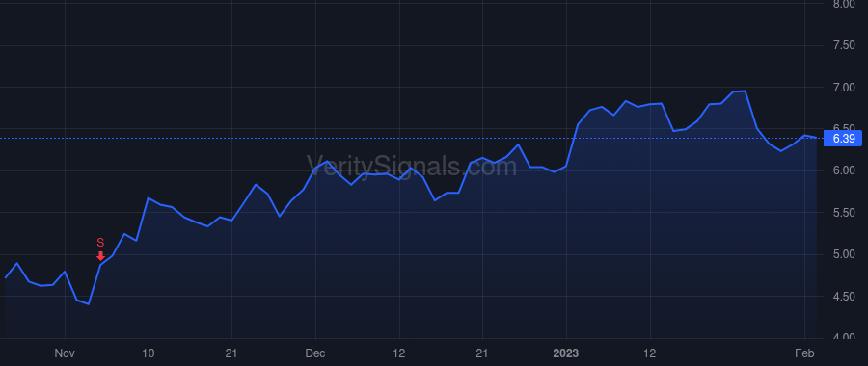Click the 6.00 price axis label

tap(844, 170)
